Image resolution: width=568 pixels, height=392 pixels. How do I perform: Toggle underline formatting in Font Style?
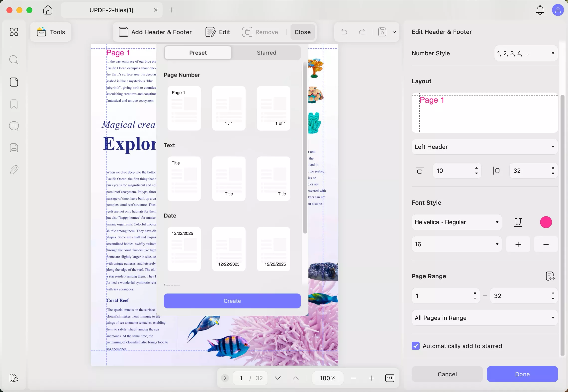pyautogui.click(x=518, y=222)
